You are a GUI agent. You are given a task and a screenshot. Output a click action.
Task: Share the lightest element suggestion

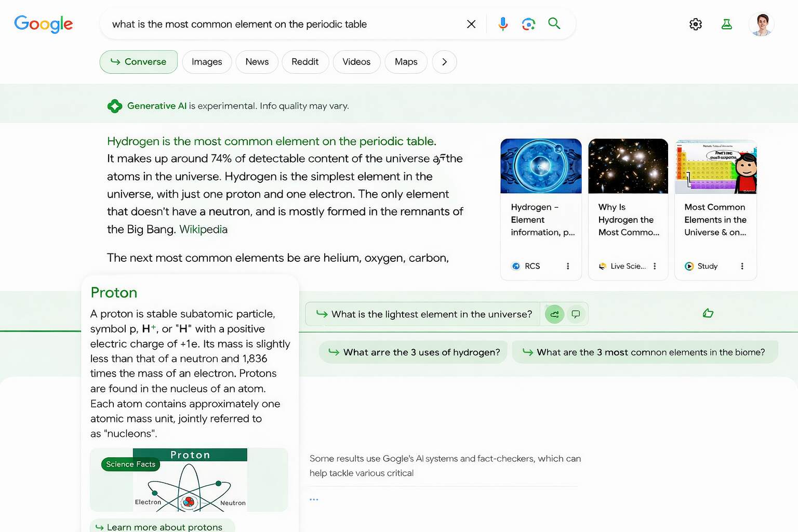click(554, 314)
